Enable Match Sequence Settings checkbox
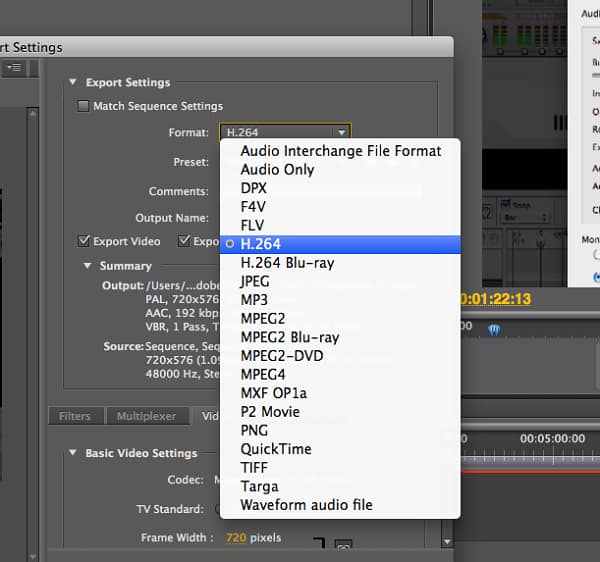600x562 pixels. pos(84,106)
